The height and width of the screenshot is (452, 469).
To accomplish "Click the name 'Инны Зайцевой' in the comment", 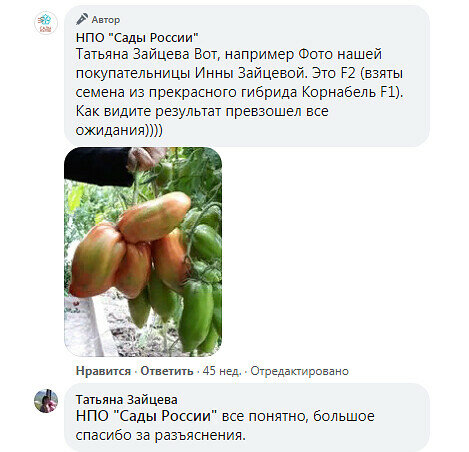I will pos(251,73).
